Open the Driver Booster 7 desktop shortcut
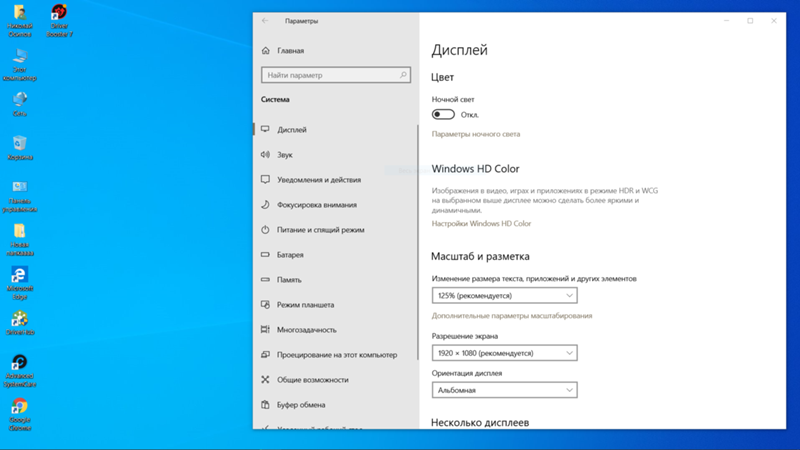Viewport: 800px width, 450px height. pos(59,20)
